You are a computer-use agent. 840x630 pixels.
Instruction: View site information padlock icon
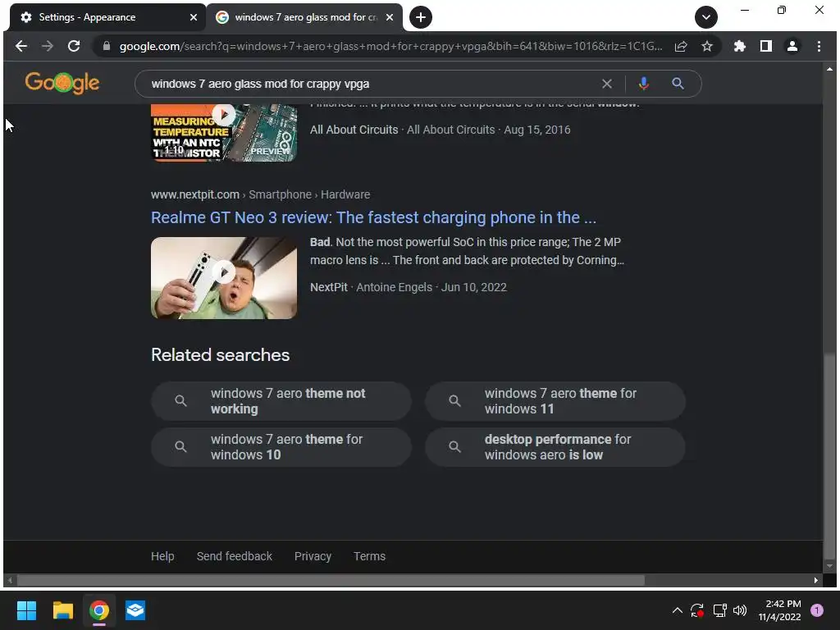(x=107, y=46)
